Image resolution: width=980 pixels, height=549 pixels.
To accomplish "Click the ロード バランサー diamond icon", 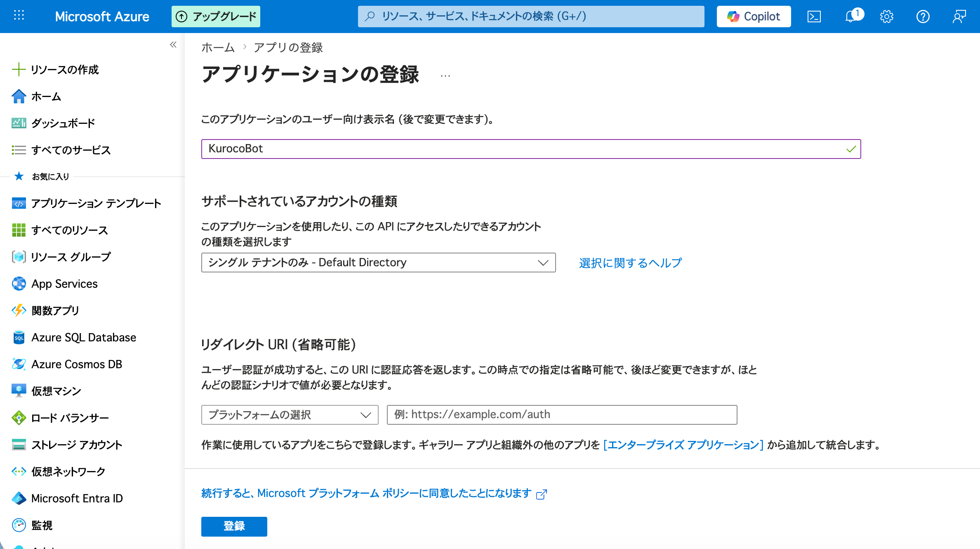I will click(x=19, y=418).
